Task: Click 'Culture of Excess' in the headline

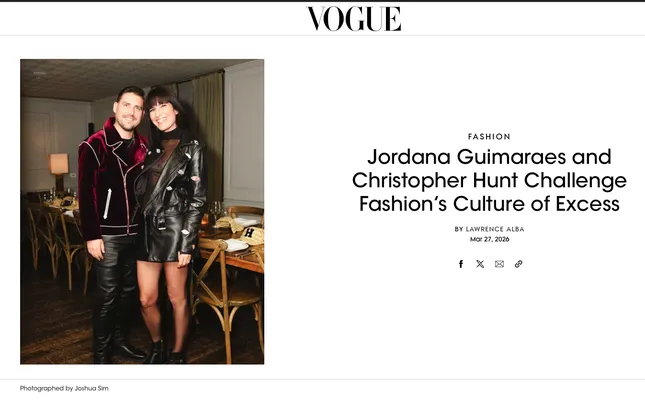Action: tap(536, 204)
